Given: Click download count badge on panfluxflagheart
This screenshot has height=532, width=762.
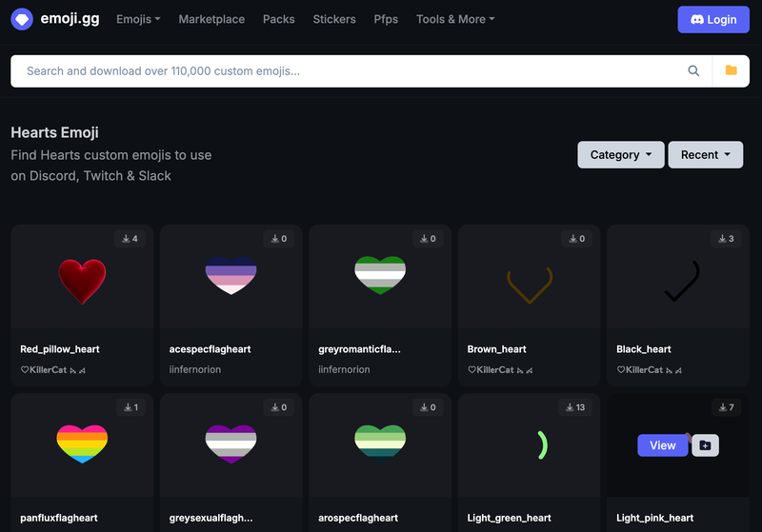Looking at the screenshot, I should 130,407.
